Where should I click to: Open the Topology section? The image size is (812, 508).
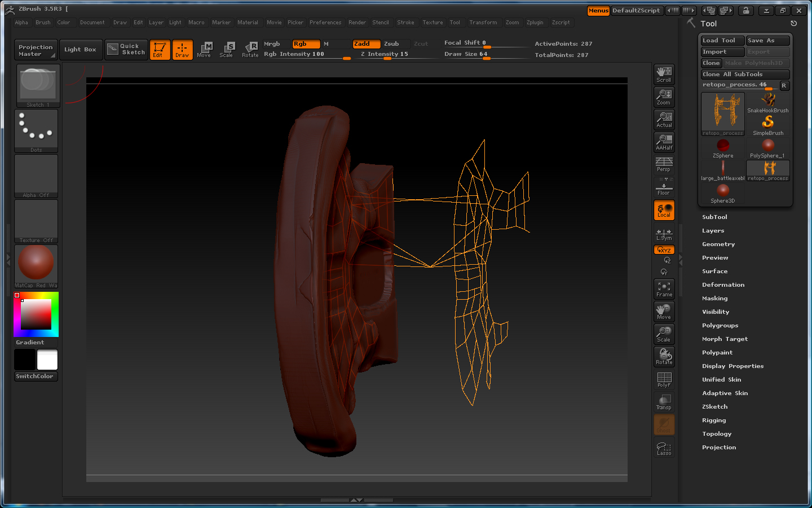click(x=717, y=433)
